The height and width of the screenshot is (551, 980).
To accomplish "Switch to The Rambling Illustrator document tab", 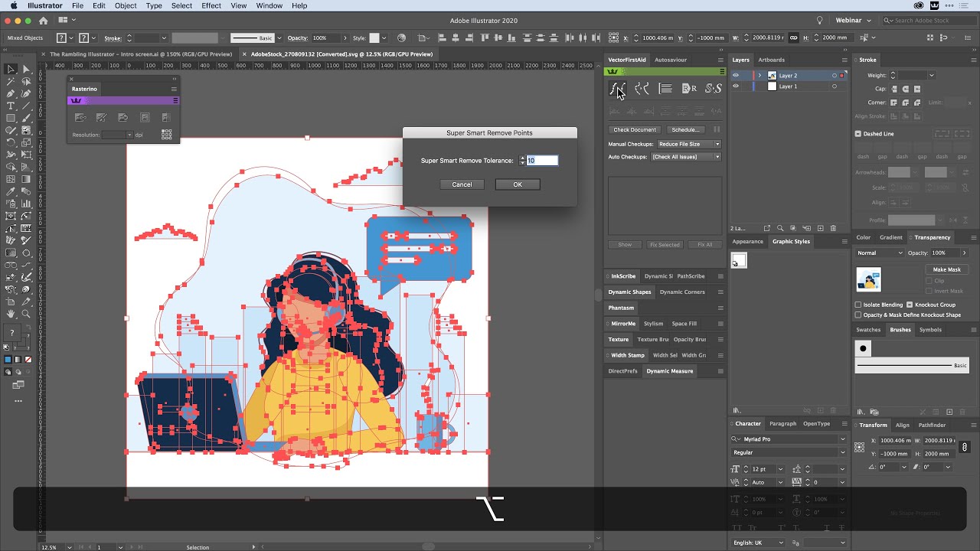I will 141,54.
